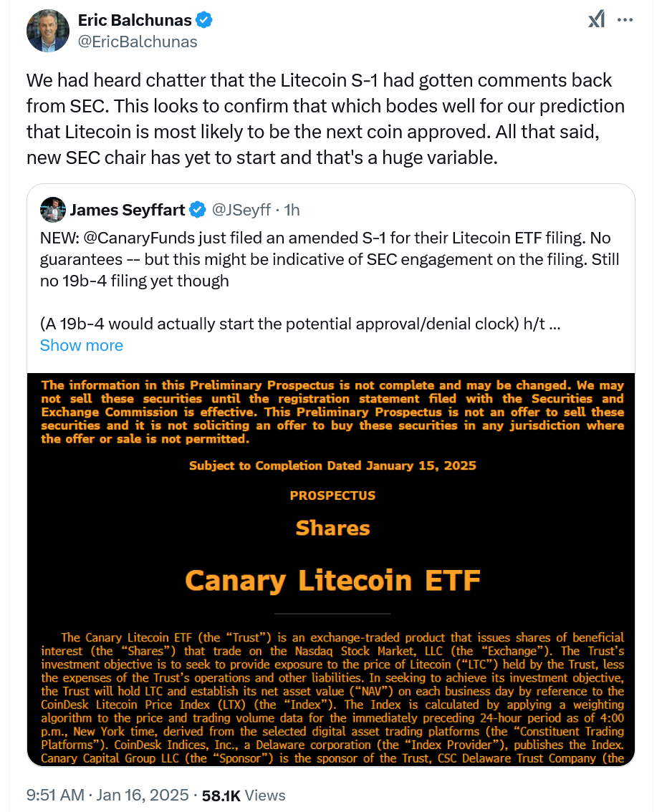This screenshot has height=812, width=662.
Task: Click James Seyffart's blue verified badge
Action: coord(196,209)
